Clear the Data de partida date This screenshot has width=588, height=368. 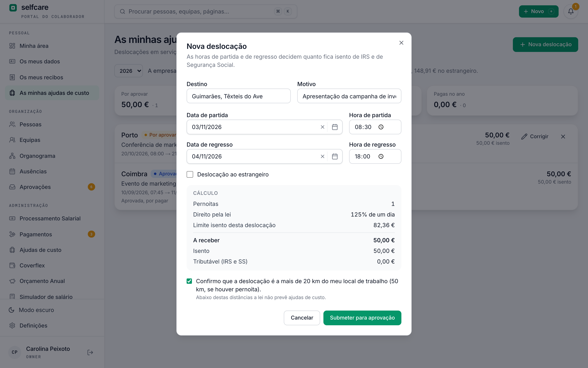tap(322, 127)
